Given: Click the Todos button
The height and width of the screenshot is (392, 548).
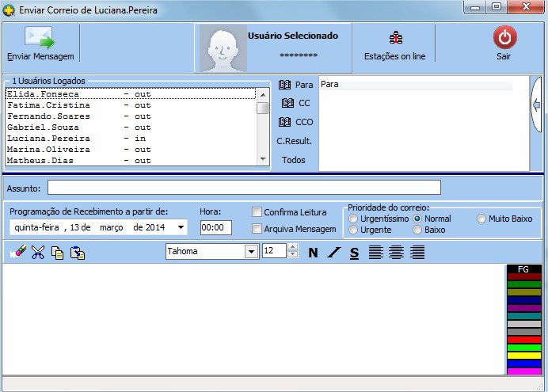Looking at the screenshot, I should coord(294,160).
